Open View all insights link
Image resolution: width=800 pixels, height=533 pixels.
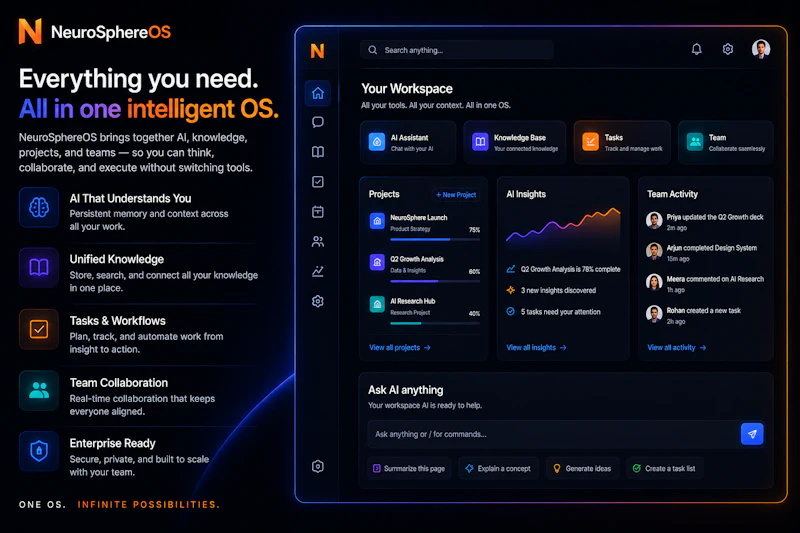536,347
